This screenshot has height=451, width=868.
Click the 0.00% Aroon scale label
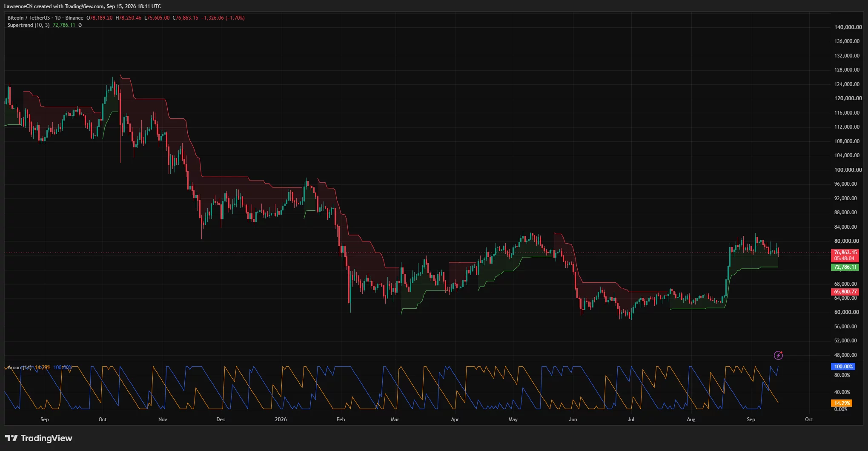(841, 409)
